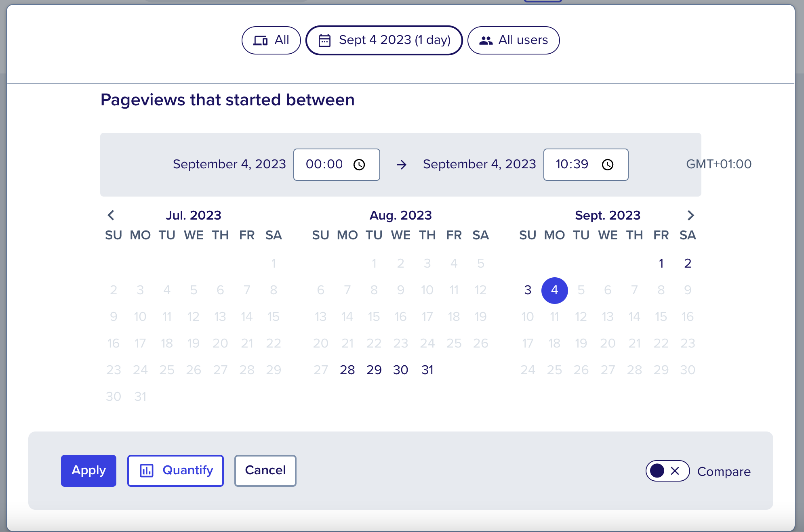Screen dimensions: 804x532
Task: Select September 3 in the calendar
Action: pyautogui.click(x=528, y=290)
